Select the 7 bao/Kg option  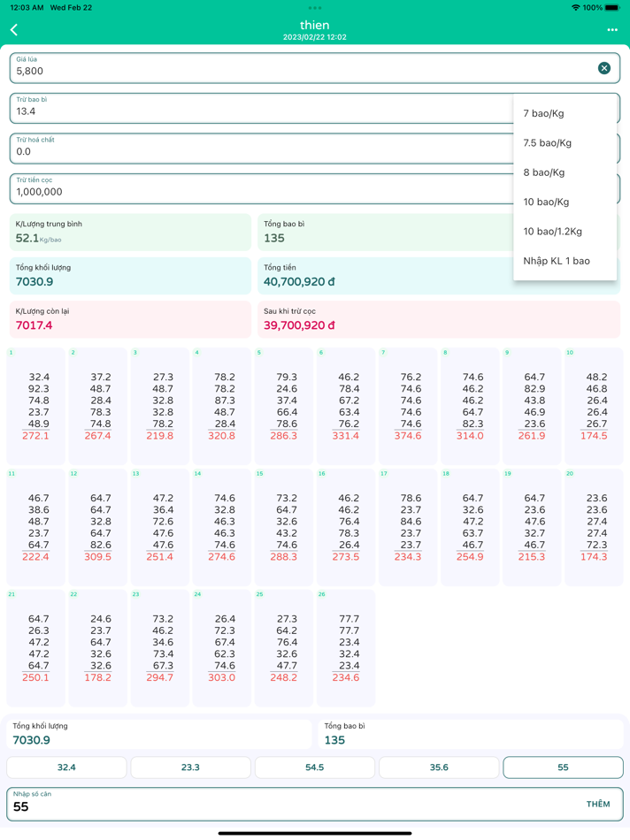[x=565, y=113]
